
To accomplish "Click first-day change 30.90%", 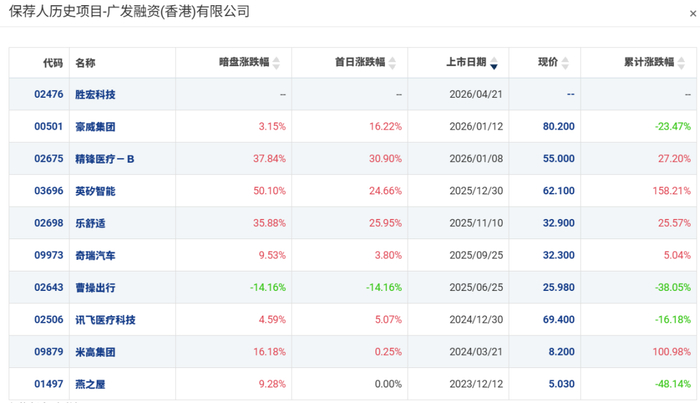I will [x=385, y=158].
